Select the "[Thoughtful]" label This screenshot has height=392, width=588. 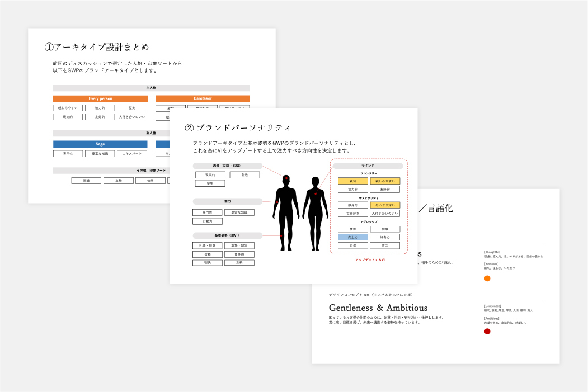pos(492,252)
